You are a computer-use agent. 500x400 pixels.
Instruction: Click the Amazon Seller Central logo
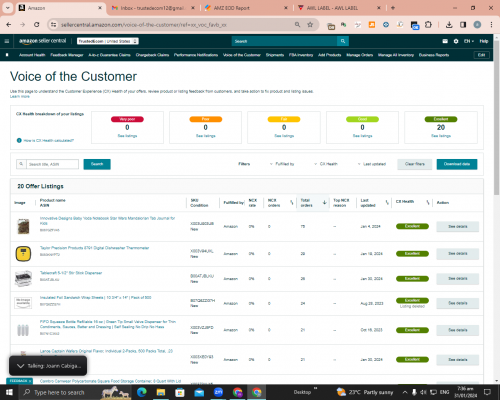43,41
